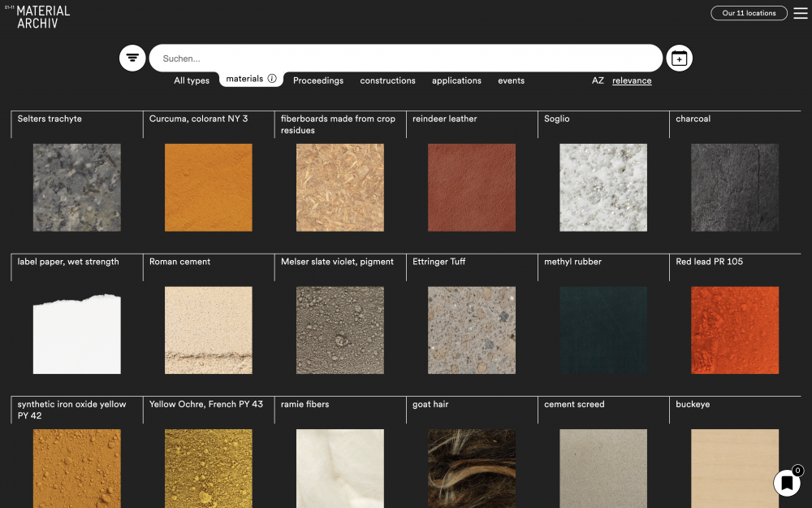Open the reindeer leather thumbnail
Viewport: 812px width, 508px height.
click(x=471, y=187)
